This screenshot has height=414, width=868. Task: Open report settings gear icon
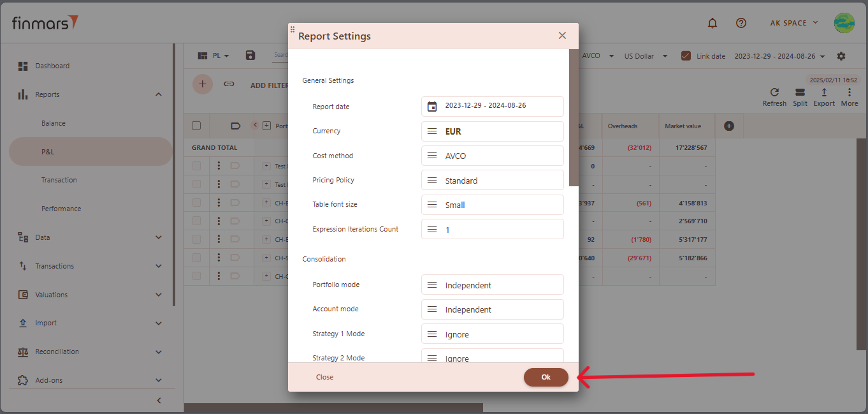[x=841, y=56]
